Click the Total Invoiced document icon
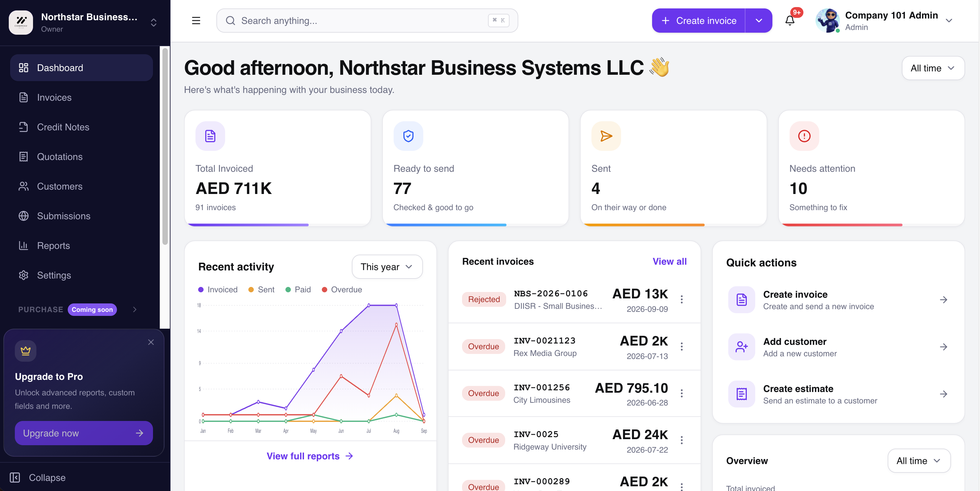 point(210,136)
